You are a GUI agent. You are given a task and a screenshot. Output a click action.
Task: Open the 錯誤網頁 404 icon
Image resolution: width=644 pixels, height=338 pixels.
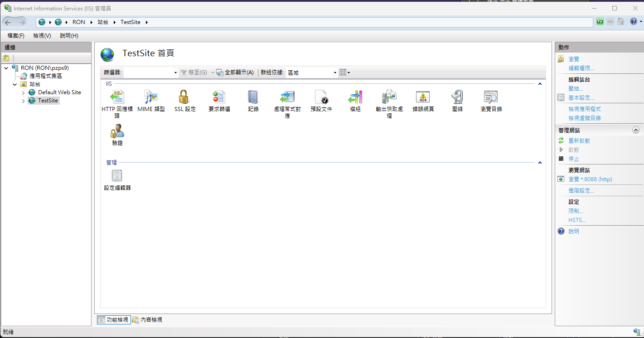pos(423,97)
